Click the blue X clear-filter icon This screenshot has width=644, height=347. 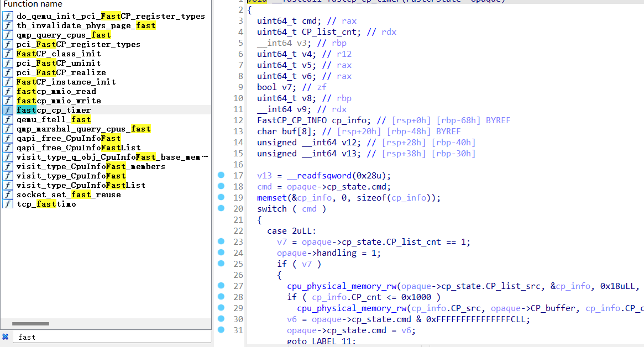6,337
